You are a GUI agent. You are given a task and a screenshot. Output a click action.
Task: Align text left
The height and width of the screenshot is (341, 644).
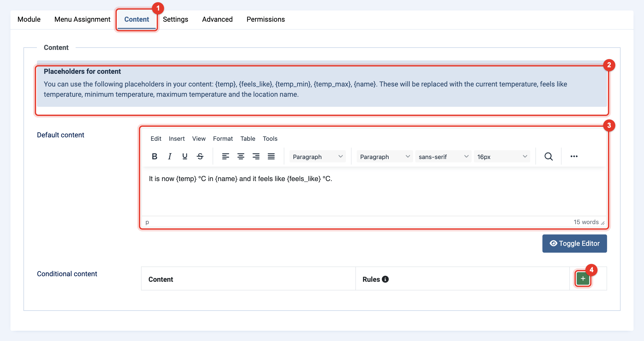226,157
